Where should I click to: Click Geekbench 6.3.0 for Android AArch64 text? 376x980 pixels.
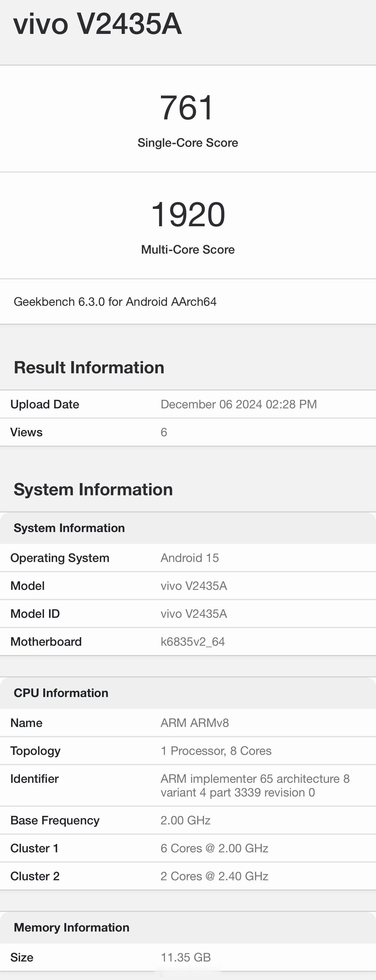click(x=115, y=302)
